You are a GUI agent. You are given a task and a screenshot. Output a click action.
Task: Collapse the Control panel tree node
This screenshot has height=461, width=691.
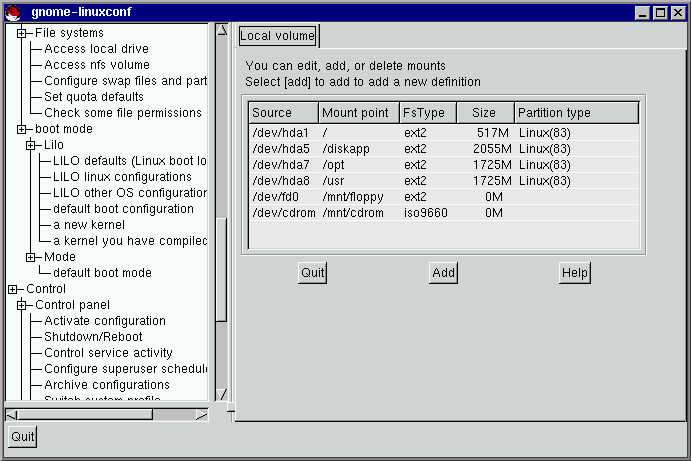(x=21, y=305)
